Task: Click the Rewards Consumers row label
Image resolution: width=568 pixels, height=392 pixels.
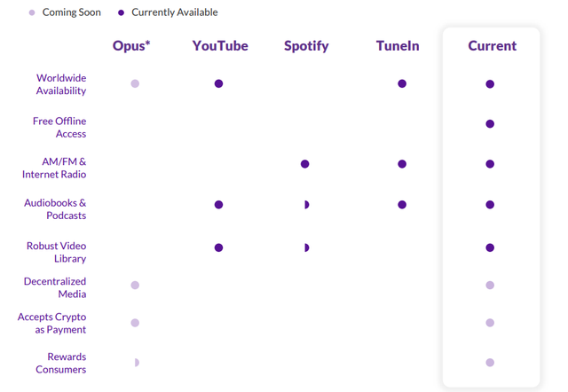Action: [61, 363]
